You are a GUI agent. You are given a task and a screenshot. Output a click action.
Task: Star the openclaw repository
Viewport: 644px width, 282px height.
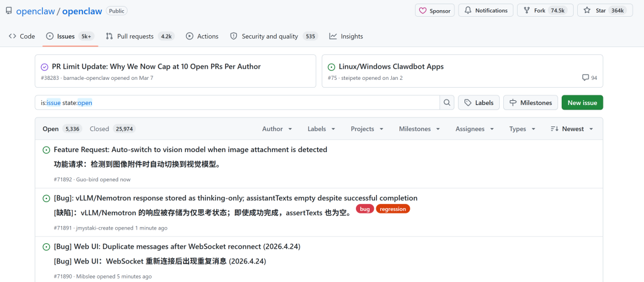[x=605, y=11]
